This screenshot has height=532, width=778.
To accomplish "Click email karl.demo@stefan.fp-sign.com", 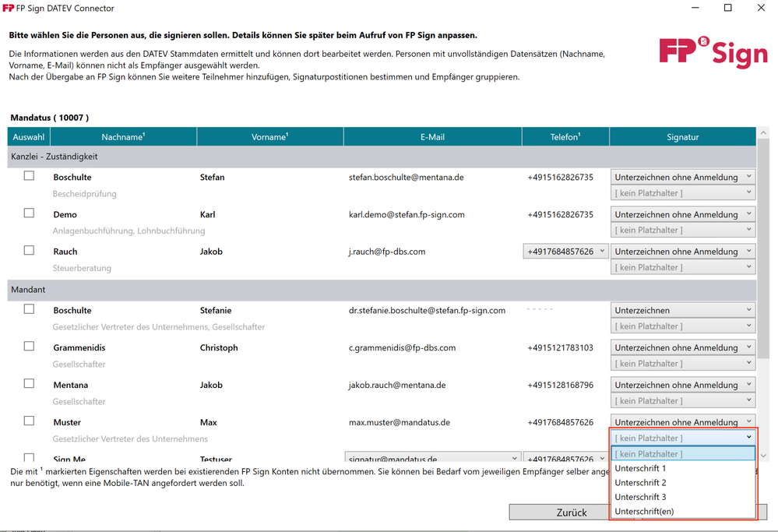I will pyautogui.click(x=407, y=214).
